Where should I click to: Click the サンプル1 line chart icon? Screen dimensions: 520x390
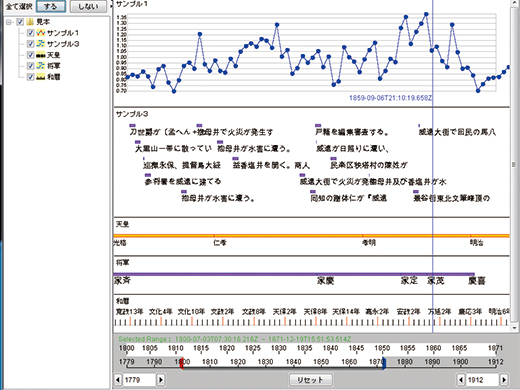pyautogui.click(x=41, y=33)
